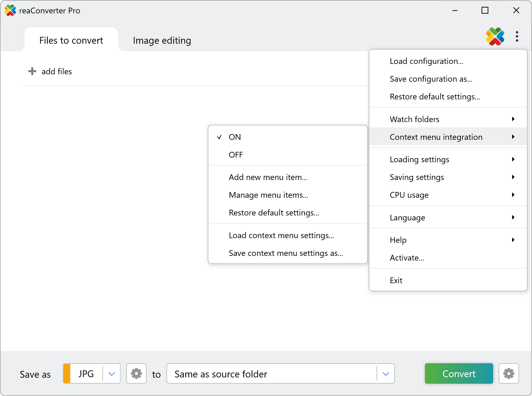
Task: Select Manage menu items… entry
Action: click(x=268, y=195)
